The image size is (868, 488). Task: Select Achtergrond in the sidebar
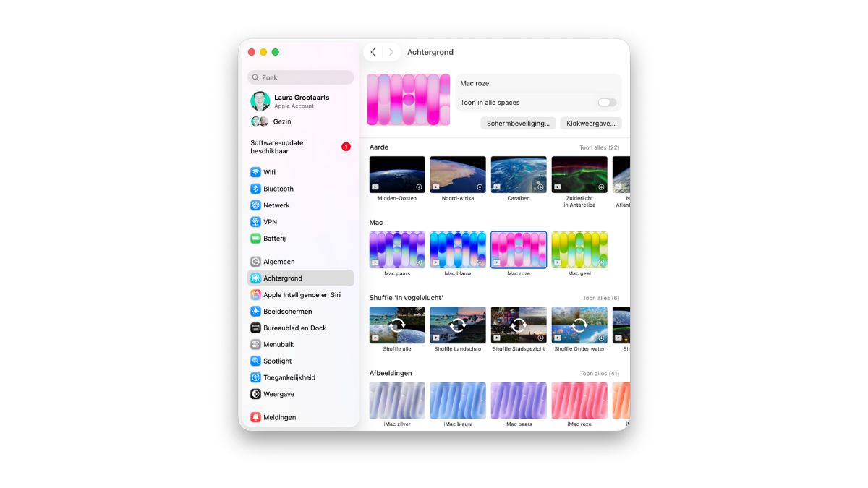click(x=281, y=278)
